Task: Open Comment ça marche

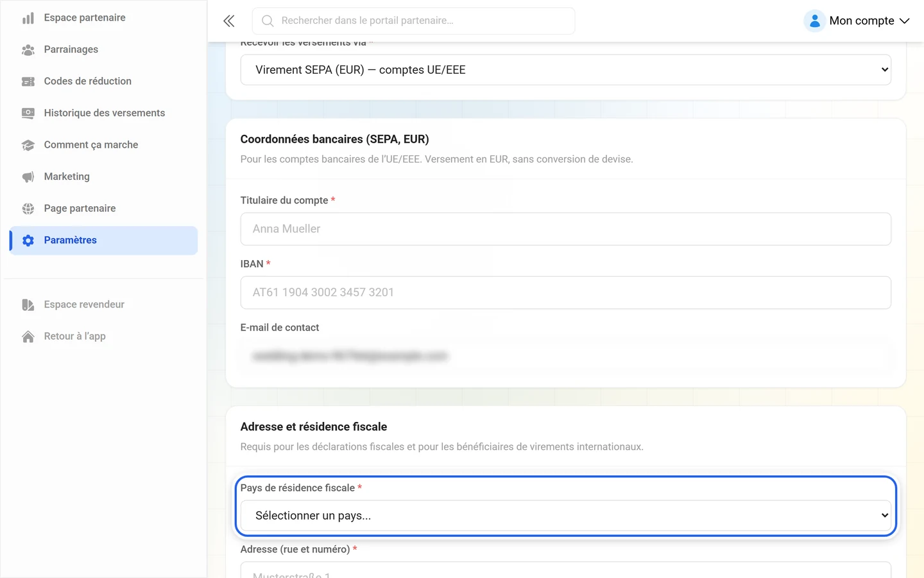Action: (104, 145)
